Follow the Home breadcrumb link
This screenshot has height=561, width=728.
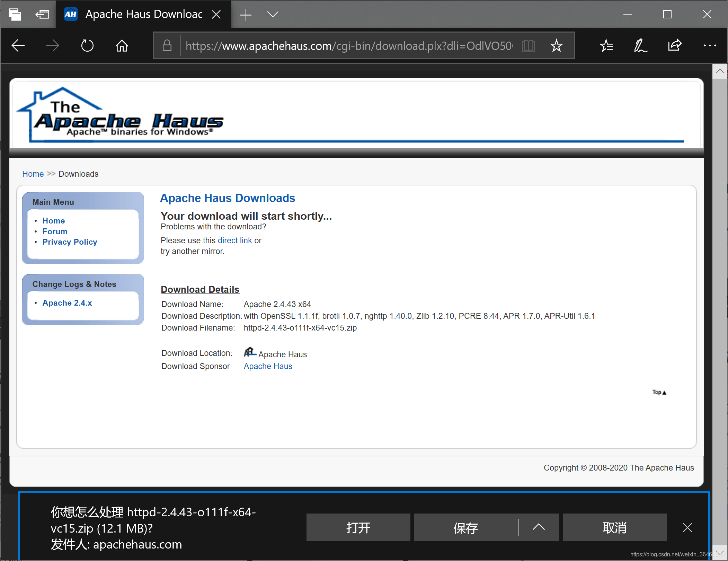tap(33, 174)
